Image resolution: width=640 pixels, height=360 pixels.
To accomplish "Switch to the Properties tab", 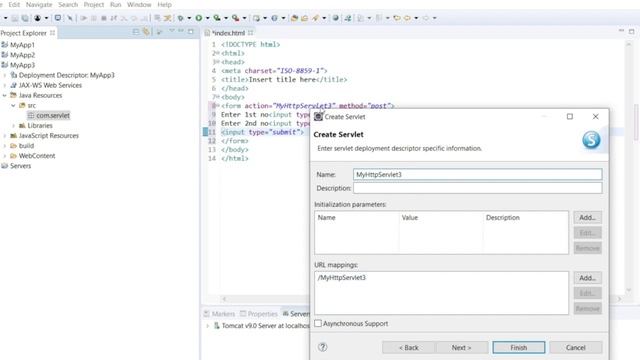I will 259,314.
